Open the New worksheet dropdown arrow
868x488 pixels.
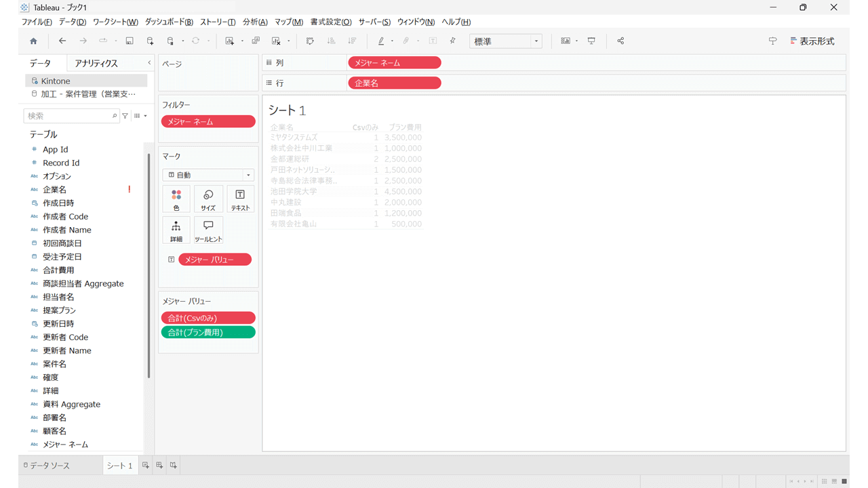pos(242,41)
